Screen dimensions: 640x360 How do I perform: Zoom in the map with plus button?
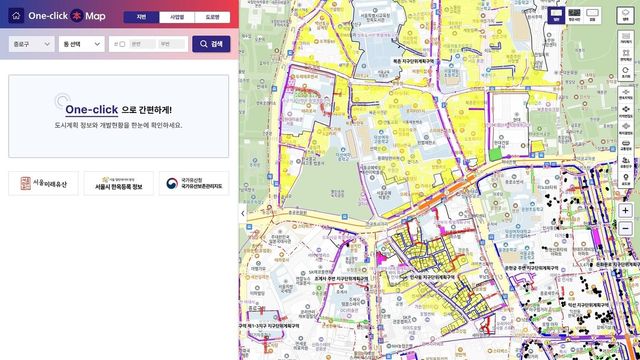(x=625, y=211)
